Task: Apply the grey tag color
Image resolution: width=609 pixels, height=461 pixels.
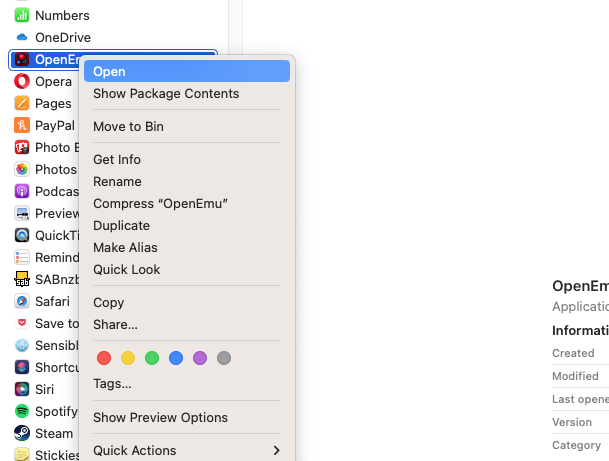Action: point(224,358)
